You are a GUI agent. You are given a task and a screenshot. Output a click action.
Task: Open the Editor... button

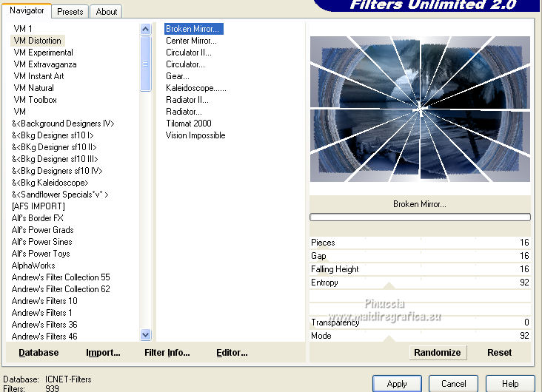[x=232, y=353]
